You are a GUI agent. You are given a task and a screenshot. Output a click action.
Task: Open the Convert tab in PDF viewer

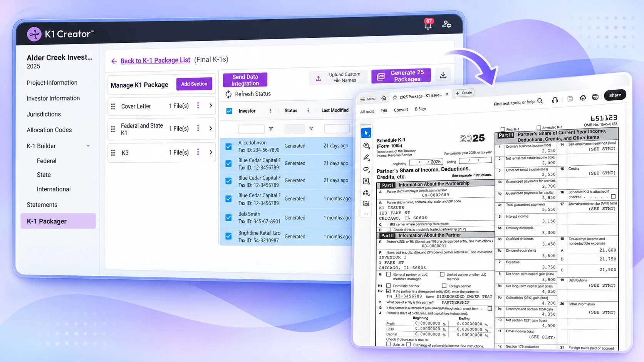401,110
